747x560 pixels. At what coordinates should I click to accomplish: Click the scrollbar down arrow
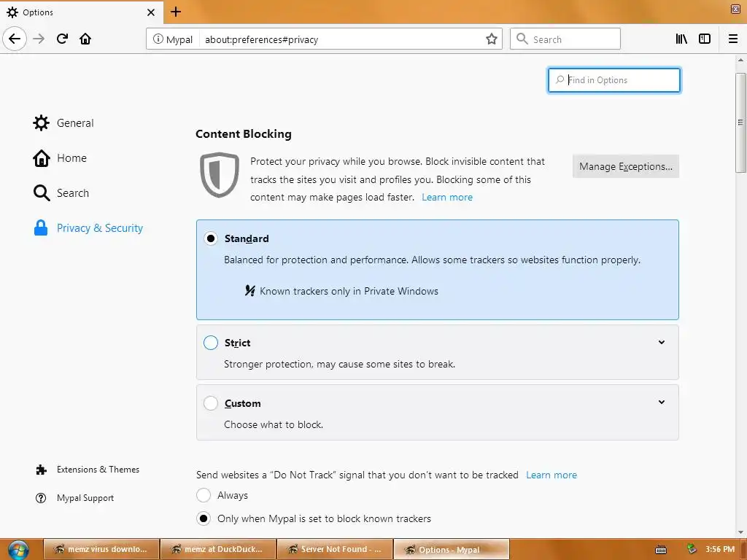[740, 532]
